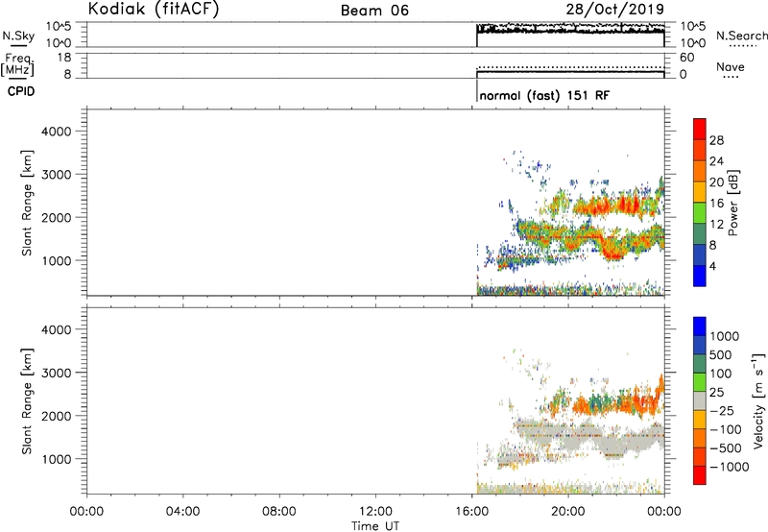This screenshot has width=768, height=532.
Task: Click the 'Beam 06' heading
Action: point(374,11)
